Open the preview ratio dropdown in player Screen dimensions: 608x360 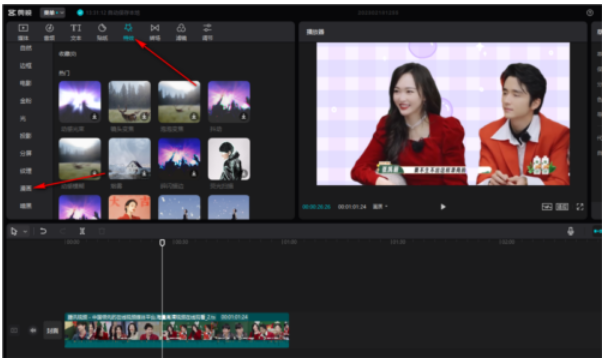[380, 207]
